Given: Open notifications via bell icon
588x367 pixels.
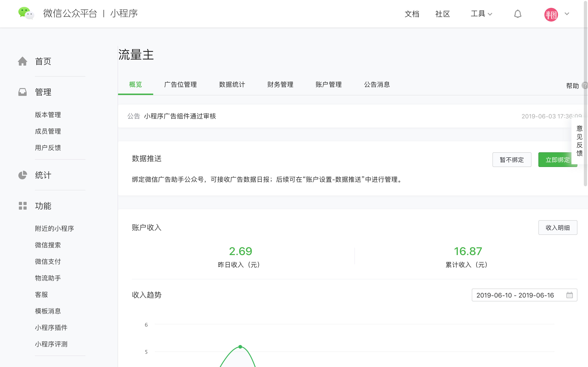Looking at the screenshot, I should [x=517, y=14].
